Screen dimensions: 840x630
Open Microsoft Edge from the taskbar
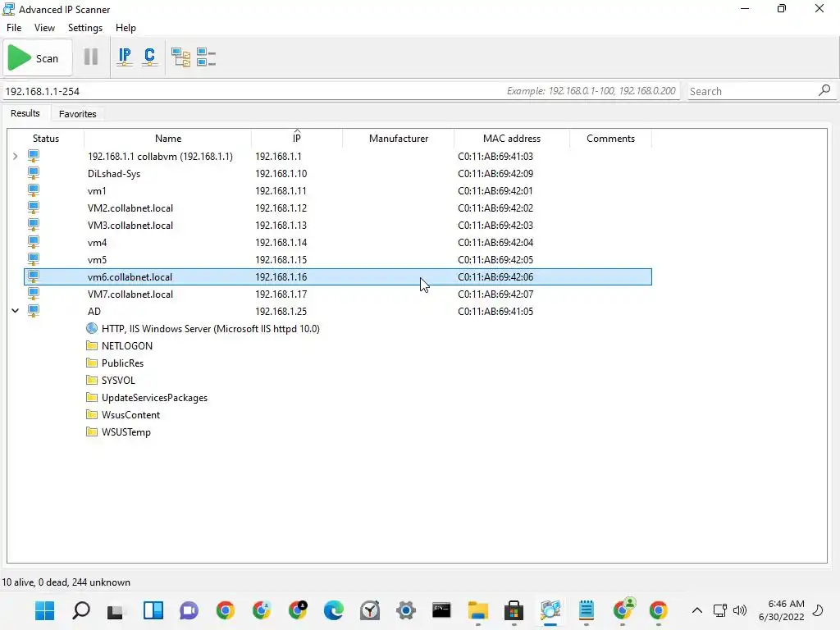tap(333, 610)
